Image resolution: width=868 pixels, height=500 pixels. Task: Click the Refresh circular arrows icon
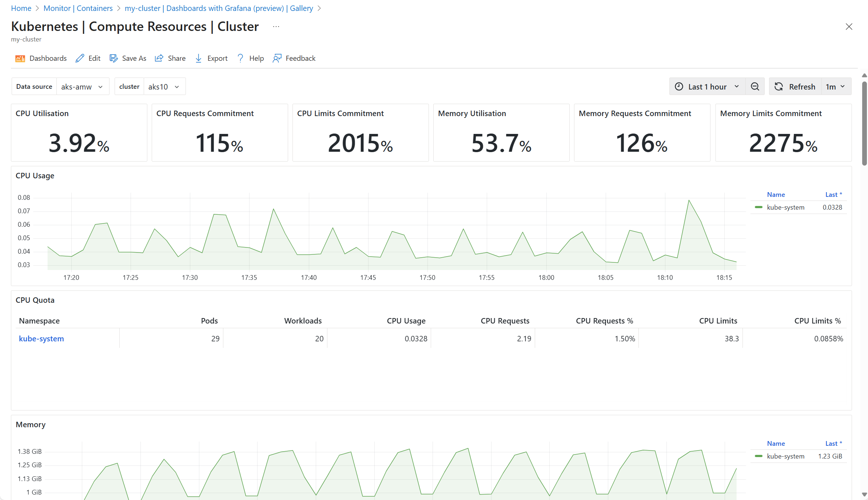[779, 87]
